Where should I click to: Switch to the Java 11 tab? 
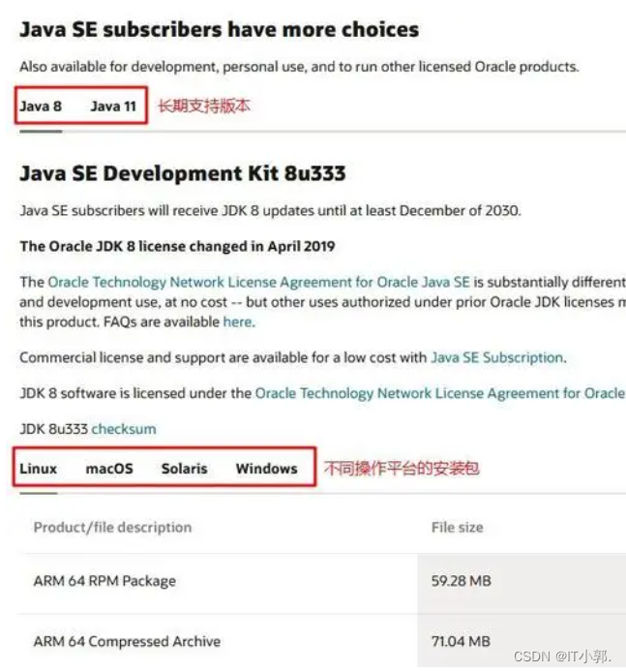[113, 106]
